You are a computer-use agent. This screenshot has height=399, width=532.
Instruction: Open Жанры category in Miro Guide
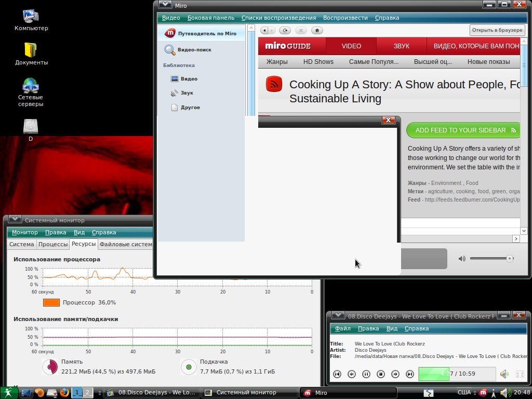click(277, 62)
